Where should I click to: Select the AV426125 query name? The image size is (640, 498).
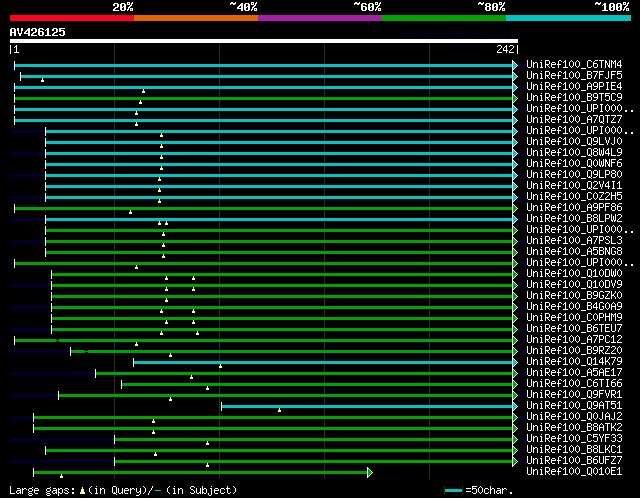(38, 32)
